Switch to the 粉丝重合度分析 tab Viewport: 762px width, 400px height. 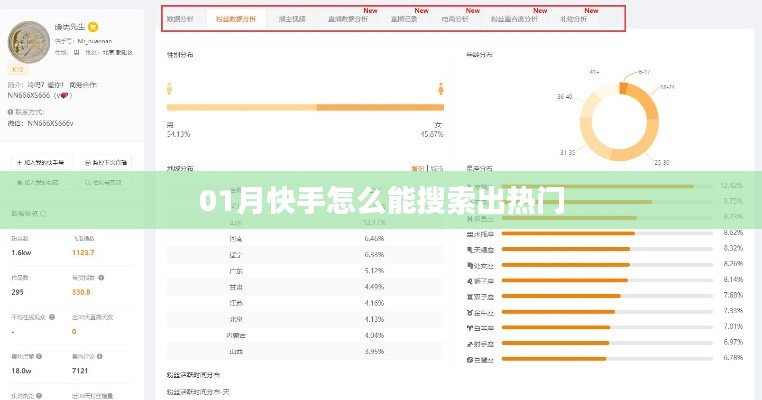tap(514, 19)
